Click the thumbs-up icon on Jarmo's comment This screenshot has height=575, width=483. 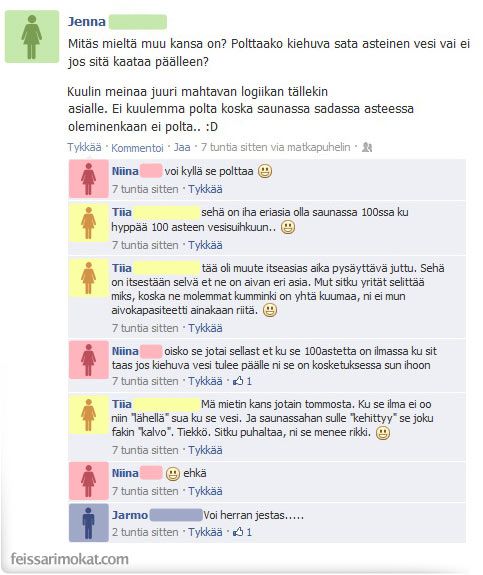(x=238, y=532)
